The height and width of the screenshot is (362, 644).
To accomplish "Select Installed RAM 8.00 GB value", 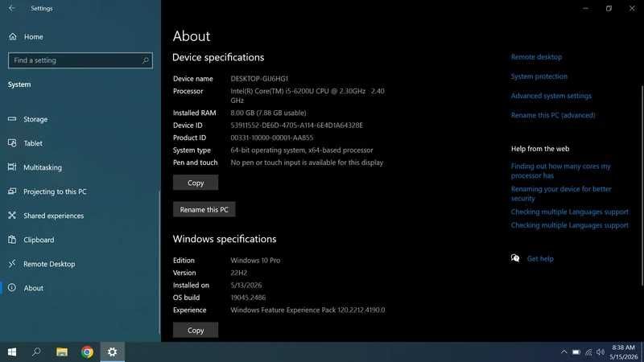I will coord(268,113).
